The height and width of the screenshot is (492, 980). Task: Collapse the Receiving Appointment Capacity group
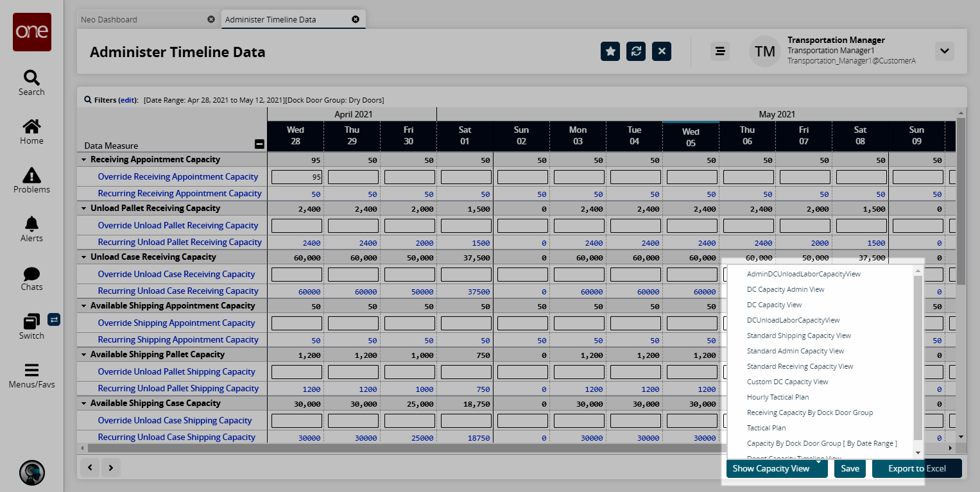click(84, 160)
